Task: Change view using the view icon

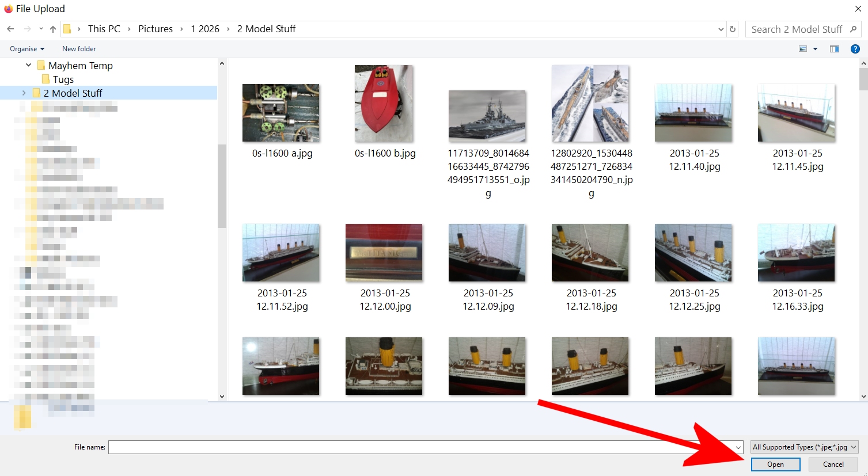Action: [x=803, y=49]
